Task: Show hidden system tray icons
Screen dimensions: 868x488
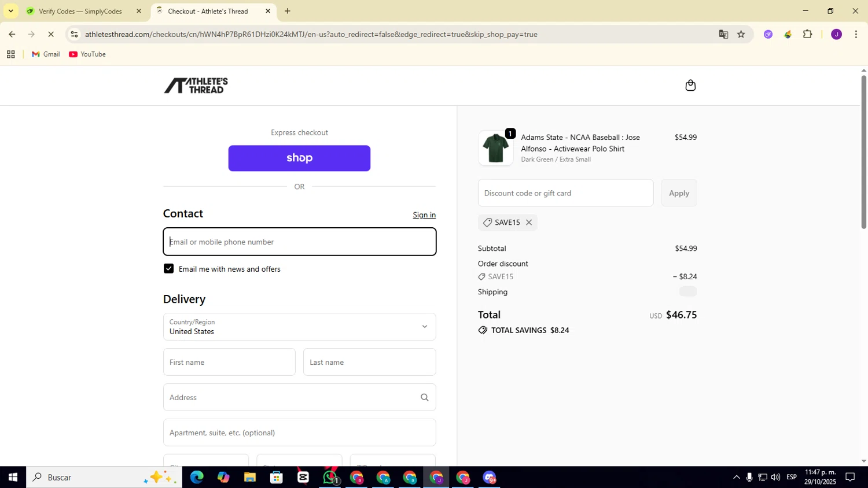Action: click(x=736, y=478)
